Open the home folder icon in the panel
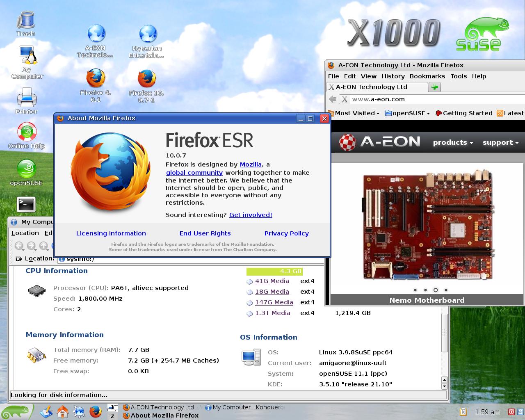 pyautogui.click(x=62, y=411)
